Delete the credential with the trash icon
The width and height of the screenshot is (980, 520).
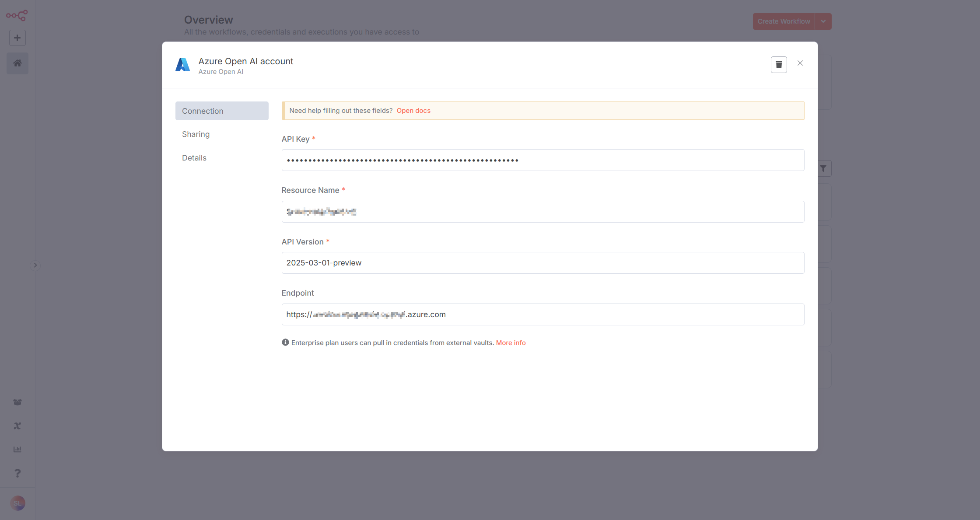(x=779, y=65)
